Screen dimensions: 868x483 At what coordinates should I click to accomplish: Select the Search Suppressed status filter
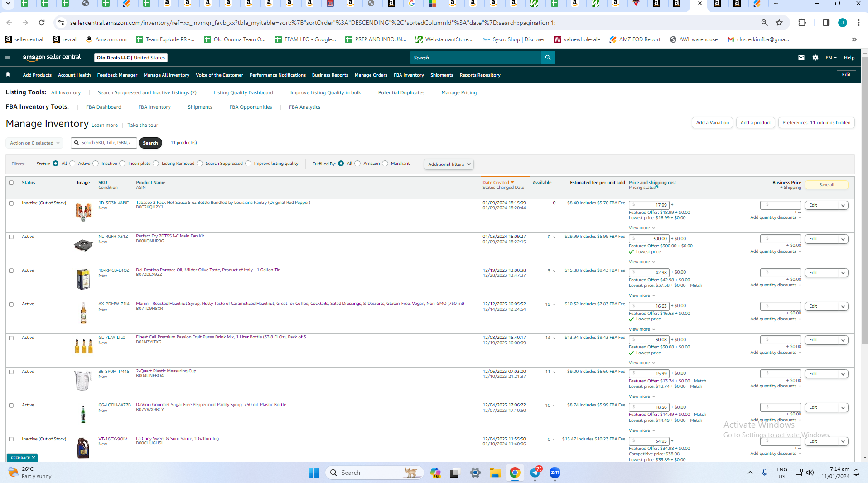coord(200,164)
